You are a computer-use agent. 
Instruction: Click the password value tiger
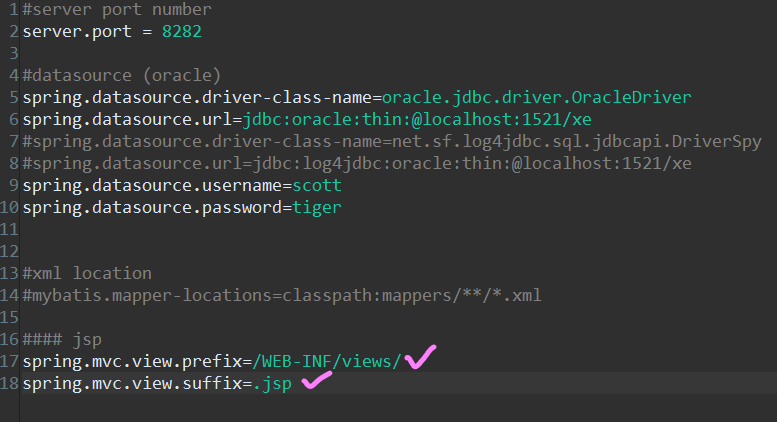[317, 208]
